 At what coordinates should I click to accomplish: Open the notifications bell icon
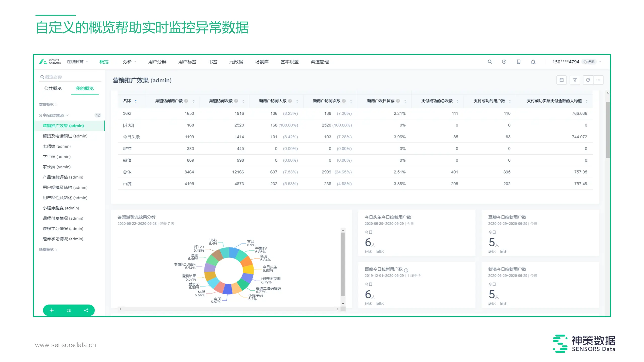(x=533, y=62)
